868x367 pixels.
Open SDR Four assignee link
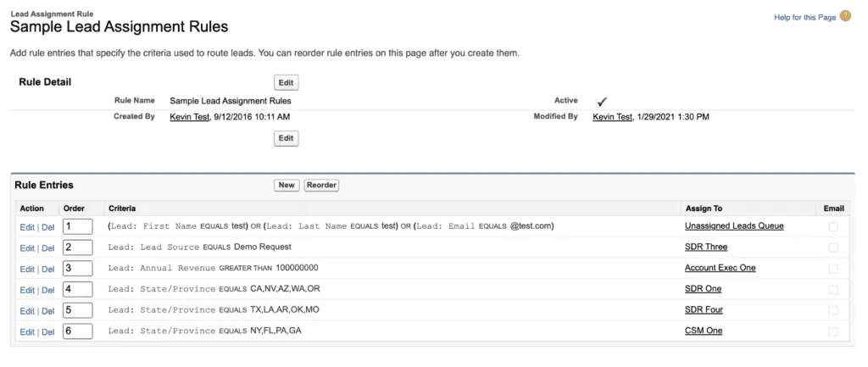[704, 310]
